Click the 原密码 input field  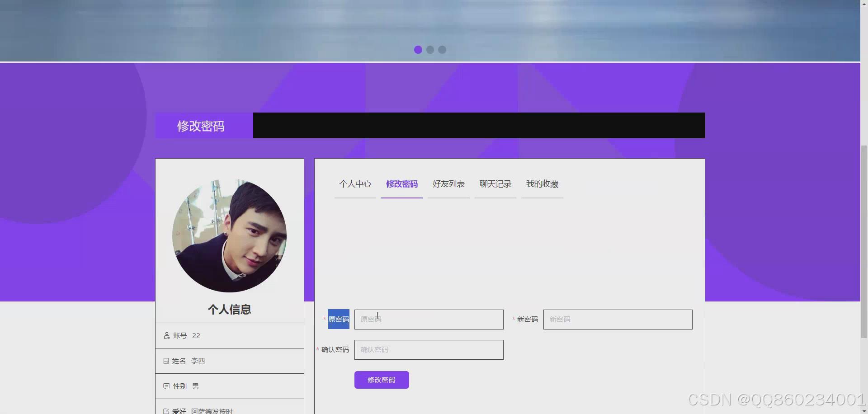click(x=429, y=320)
